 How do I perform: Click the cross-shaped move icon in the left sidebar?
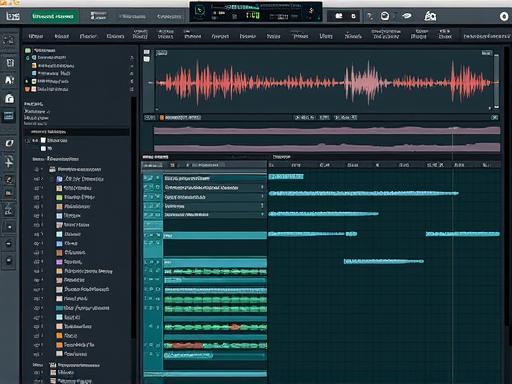coord(9,162)
